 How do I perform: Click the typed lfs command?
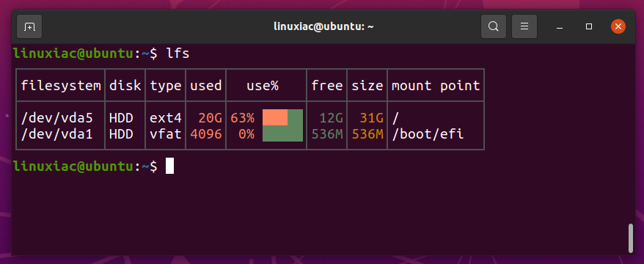tap(178, 54)
